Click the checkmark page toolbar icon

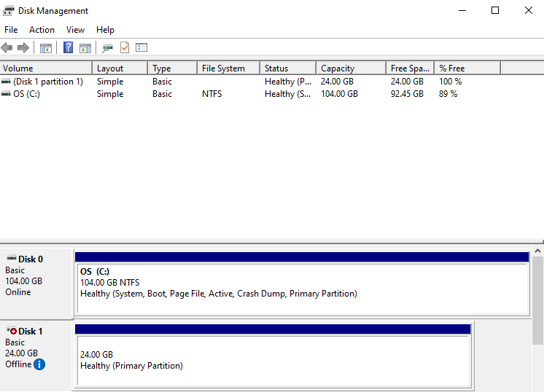point(124,48)
